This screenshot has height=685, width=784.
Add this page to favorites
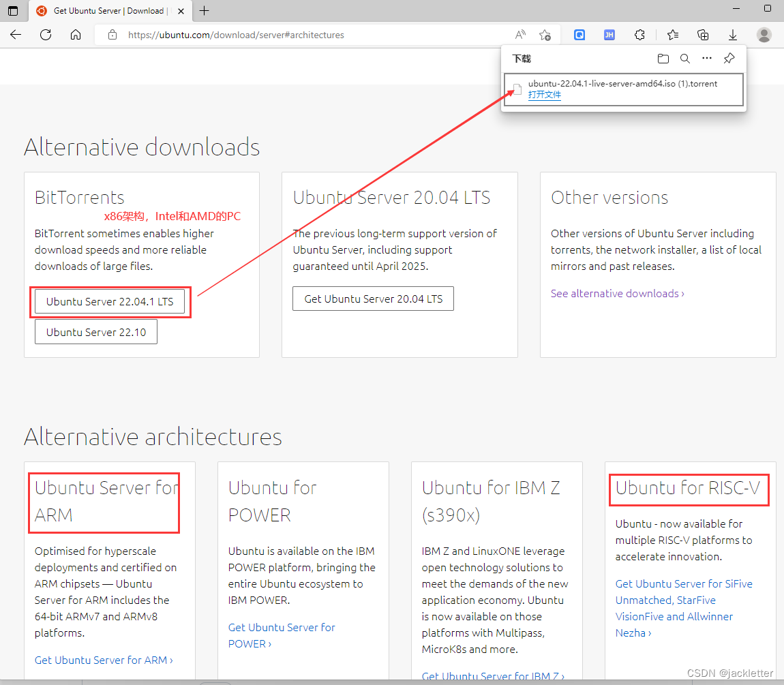[x=545, y=35]
